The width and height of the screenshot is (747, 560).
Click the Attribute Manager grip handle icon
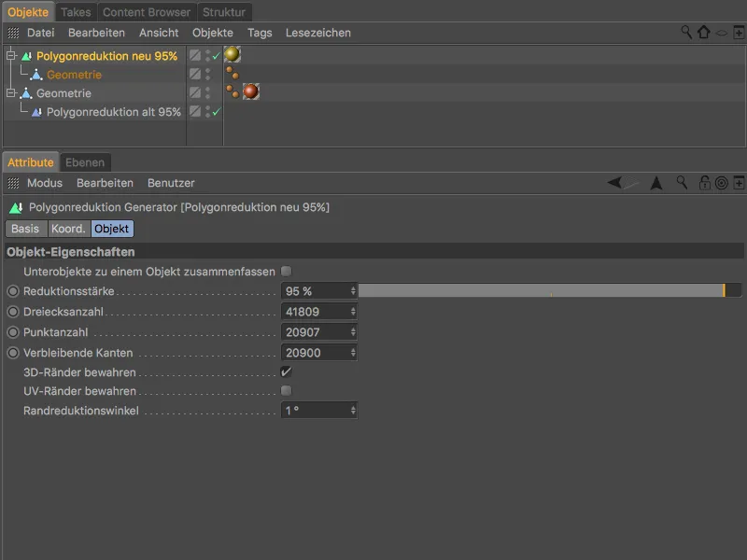coord(13,183)
